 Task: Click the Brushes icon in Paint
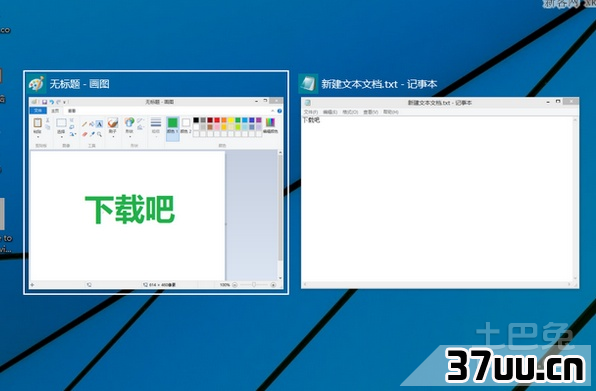pyautogui.click(x=113, y=122)
